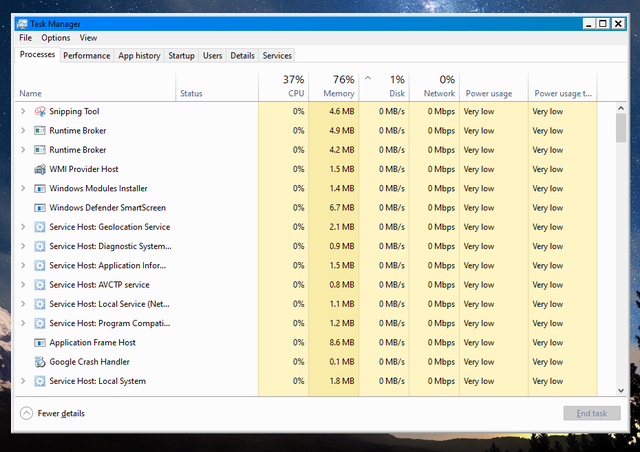Click the 0.1 MB memory value
This screenshot has width=640, height=452.
tap(342, 362)
